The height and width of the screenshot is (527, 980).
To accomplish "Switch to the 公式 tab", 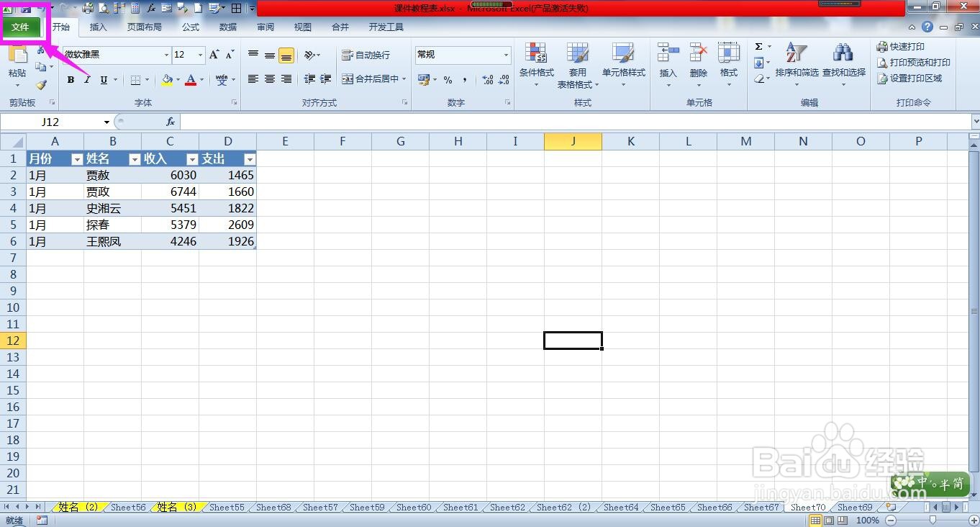I will coord(191,27).
